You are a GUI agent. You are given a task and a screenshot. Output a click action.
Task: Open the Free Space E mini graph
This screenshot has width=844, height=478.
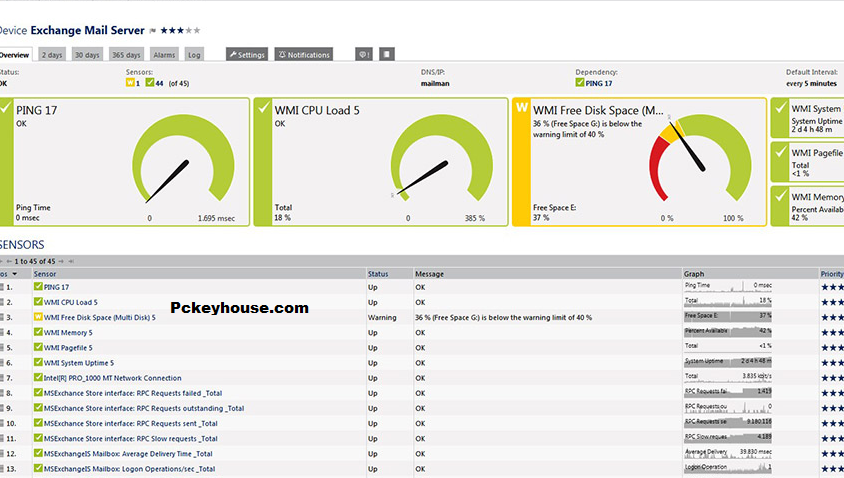pyautogui.click(x=728, y=317)
